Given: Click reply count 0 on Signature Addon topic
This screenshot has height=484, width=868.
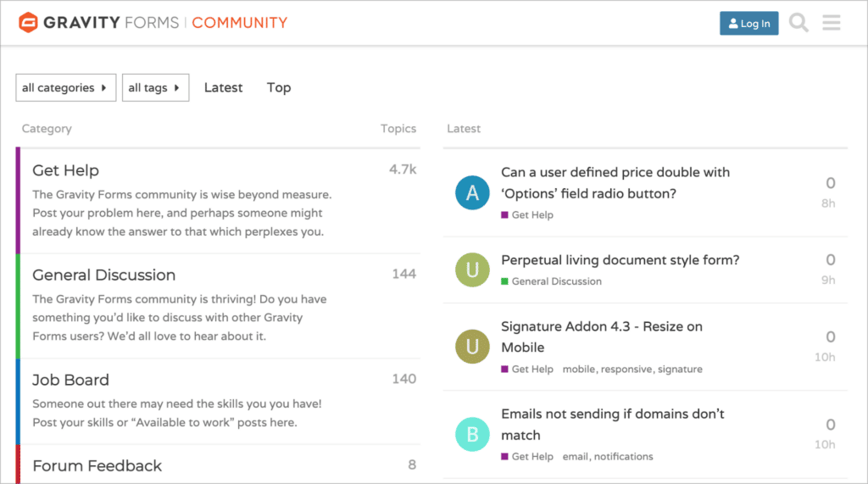Looking at the screenshot, I should click(x=831, y=337).
